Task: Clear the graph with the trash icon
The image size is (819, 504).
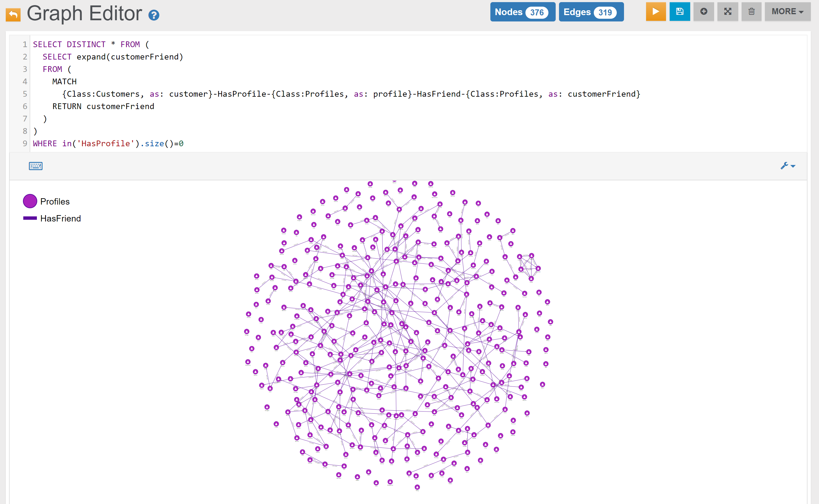Action: click(x=751, y=12)
